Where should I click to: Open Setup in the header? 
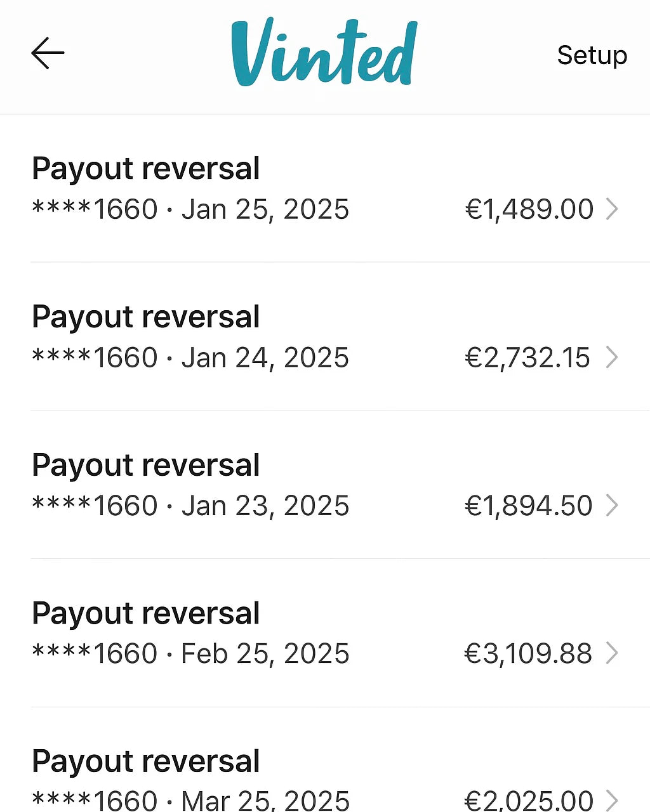592,55
